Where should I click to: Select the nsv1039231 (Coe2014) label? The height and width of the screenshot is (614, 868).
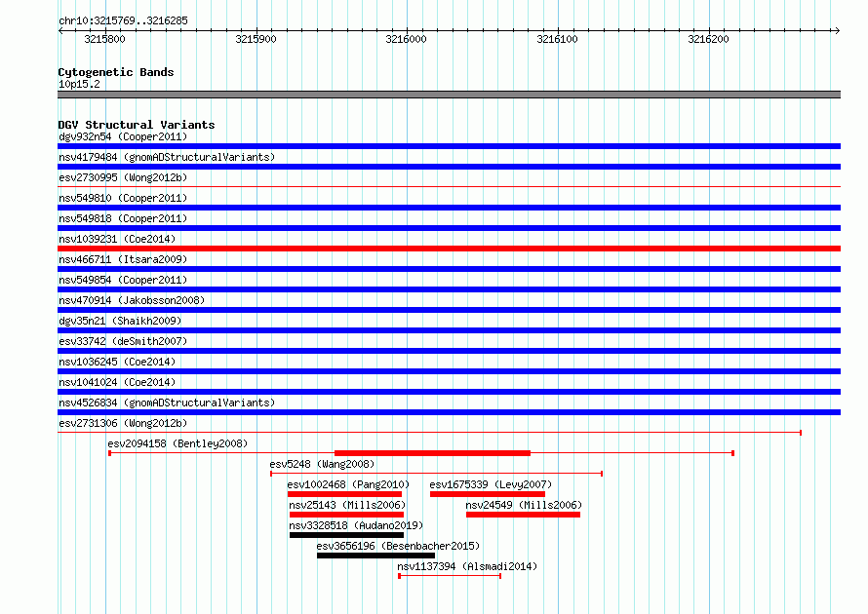tap(117, 239)
